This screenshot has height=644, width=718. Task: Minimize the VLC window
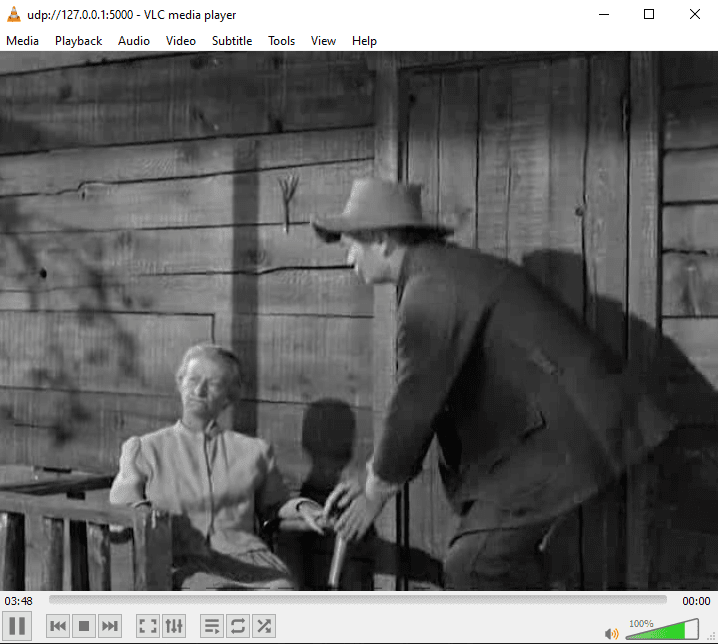pos(604,15)
